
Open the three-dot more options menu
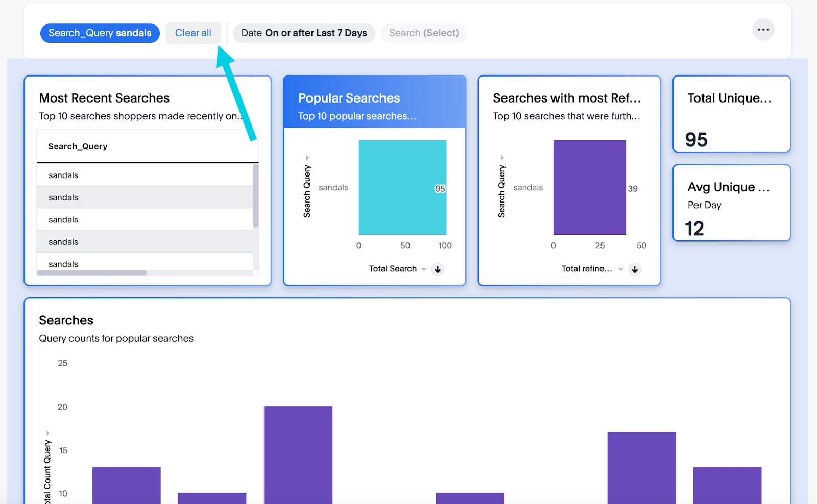[763, 30]
